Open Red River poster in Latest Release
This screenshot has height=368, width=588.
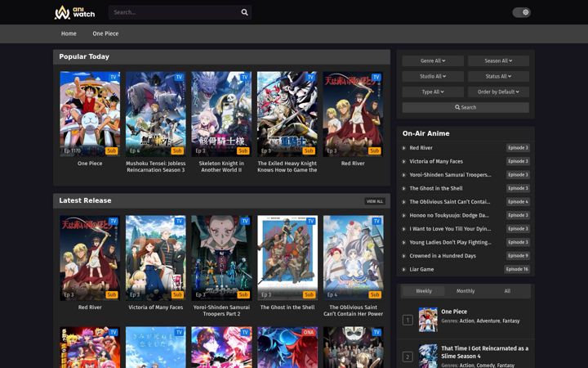(x=90, y=258)
